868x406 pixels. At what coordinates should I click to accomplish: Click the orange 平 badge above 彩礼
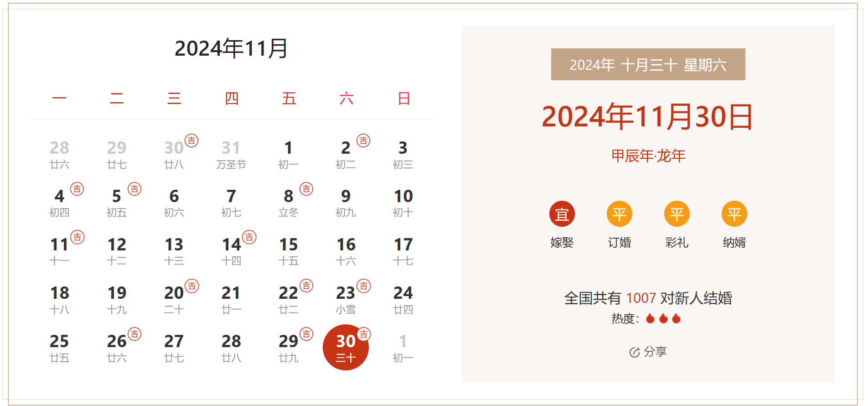(677, 214)
